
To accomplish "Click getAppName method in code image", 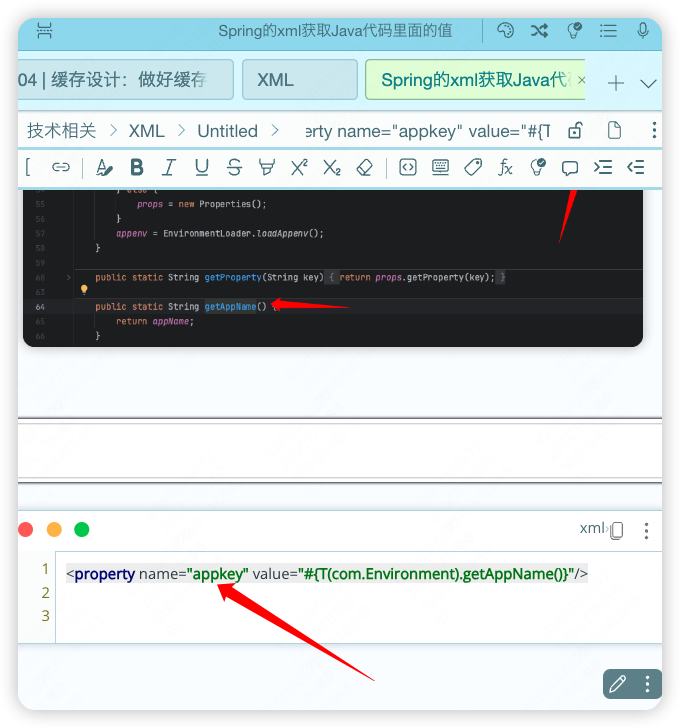I will pyautogui.click(x=230, y=306).
